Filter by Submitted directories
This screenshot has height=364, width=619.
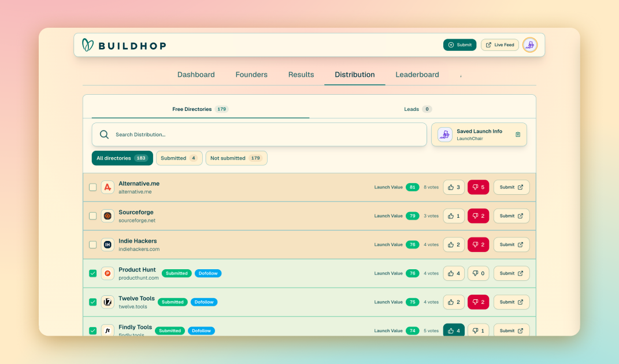[179, 158]
